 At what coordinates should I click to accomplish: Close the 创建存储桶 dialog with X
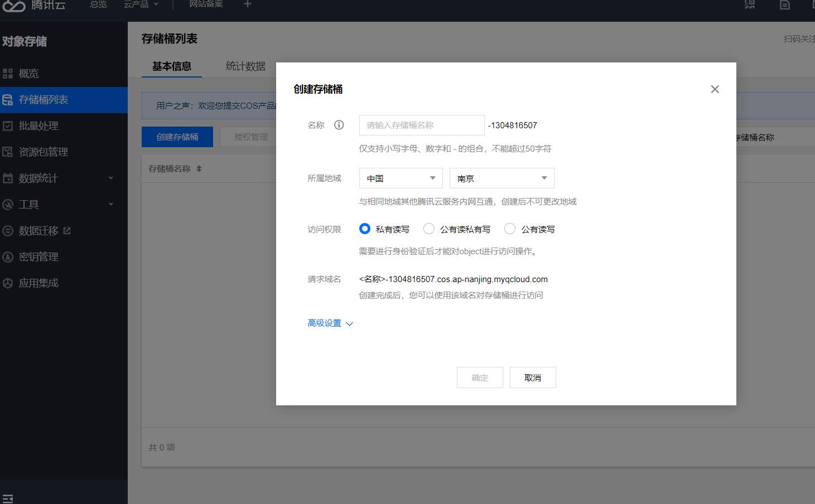tap(715, 89)
